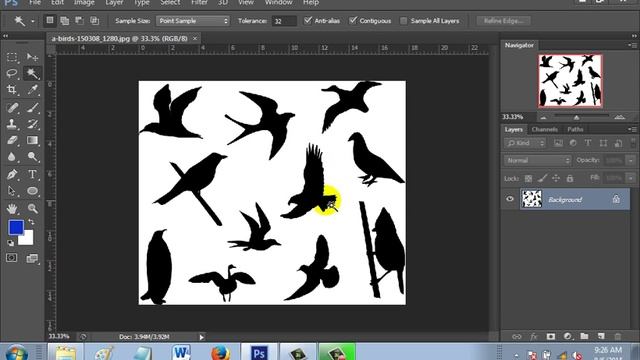The image size is (640, 360).
Task: Select the Brush tool
Action: tap(32, 108)
